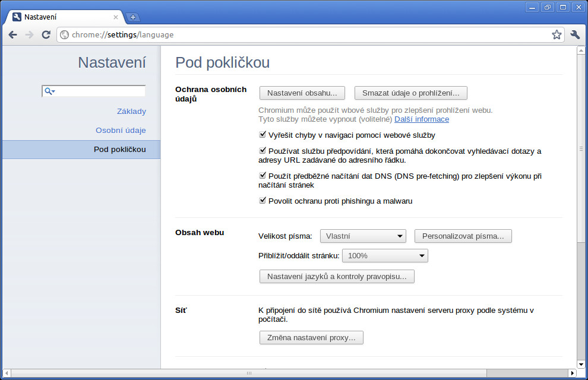Bookmark this page with the star icon
The width and height of the screenshot is (588, 380).
pos(557,35)
